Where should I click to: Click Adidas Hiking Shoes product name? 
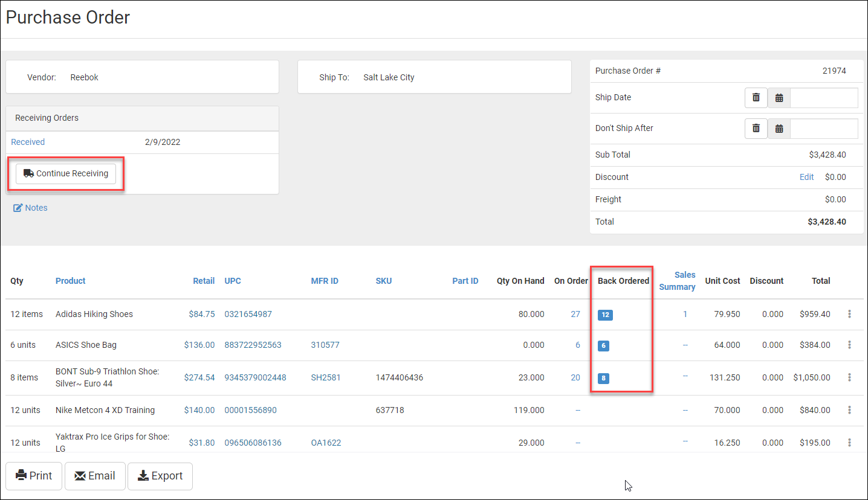click(94, 314)
